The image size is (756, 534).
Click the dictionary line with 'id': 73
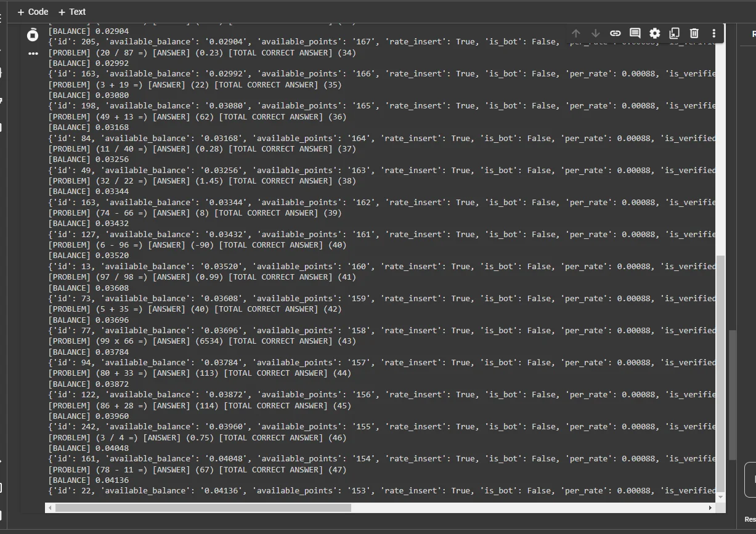tap(382, 298)
